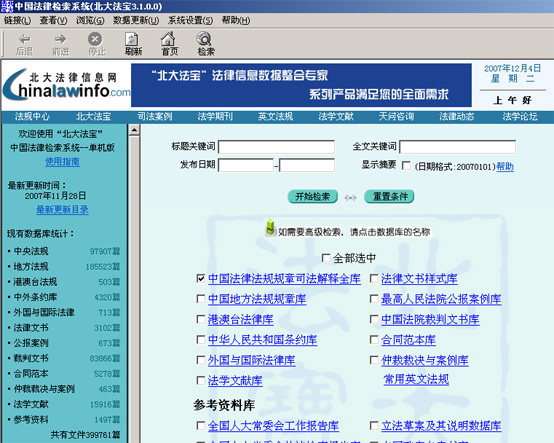Check the 中华人民共和国条约库 checkbox
This screenshot has width=554, height=443.
coord(201,340)
